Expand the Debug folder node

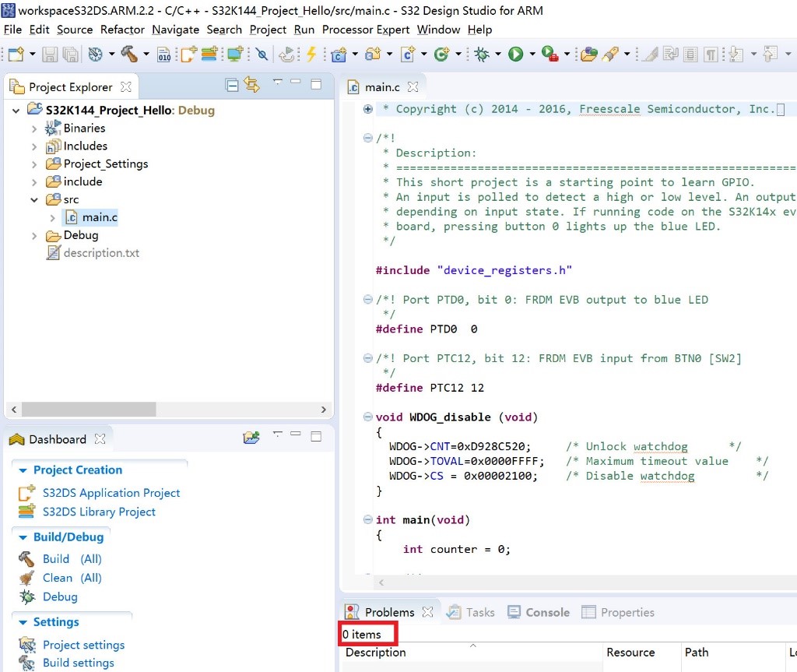click(34, 235)
